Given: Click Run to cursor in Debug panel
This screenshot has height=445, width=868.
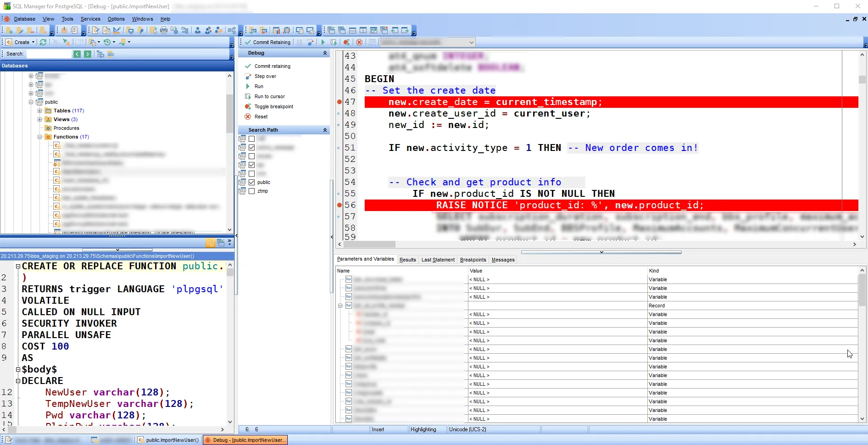Looking at the screenshot, I should tap(269, 96).
